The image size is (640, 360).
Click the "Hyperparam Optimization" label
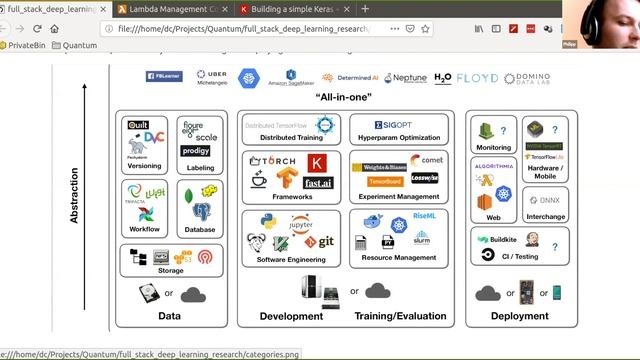click(399, 138)
